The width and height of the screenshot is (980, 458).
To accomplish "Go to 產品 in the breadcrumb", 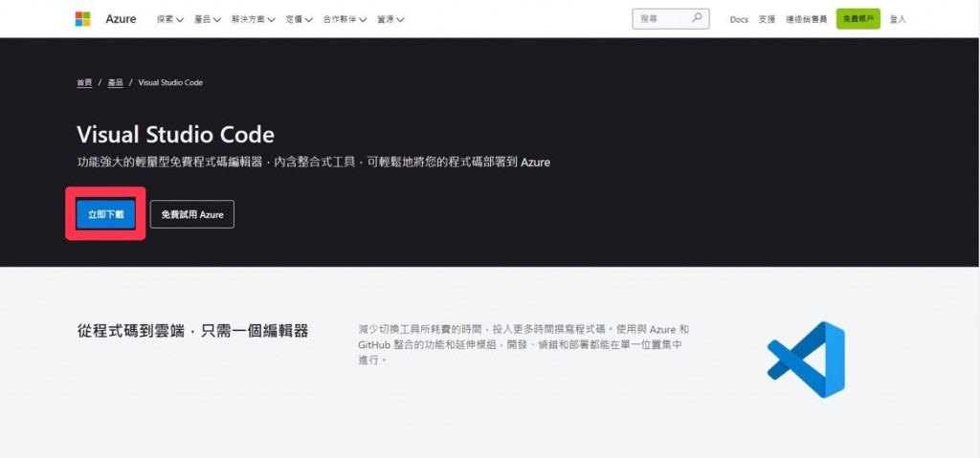I will pos(116,82).
